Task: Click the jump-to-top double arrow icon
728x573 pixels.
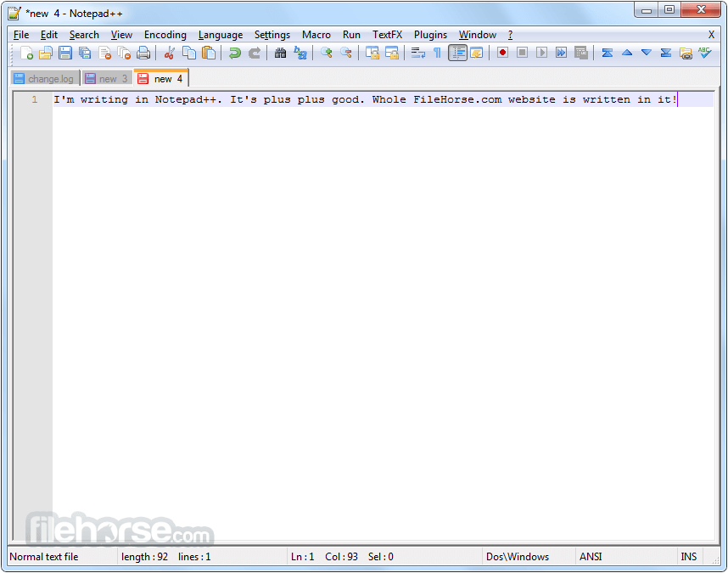Action: tap(607, 53)
